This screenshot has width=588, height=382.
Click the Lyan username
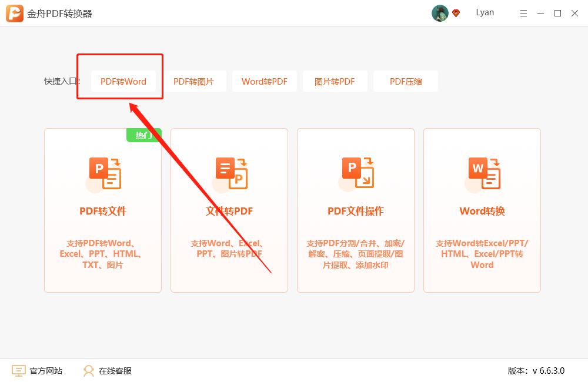click(x=485, y=12)
